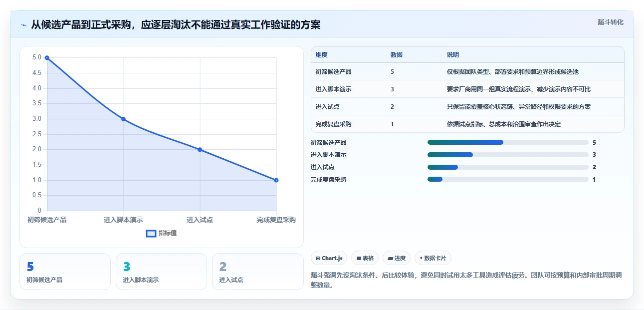This screenshot has height=310, width=644.
Task: Click the y-axis value 2.5
Action: 37,134
